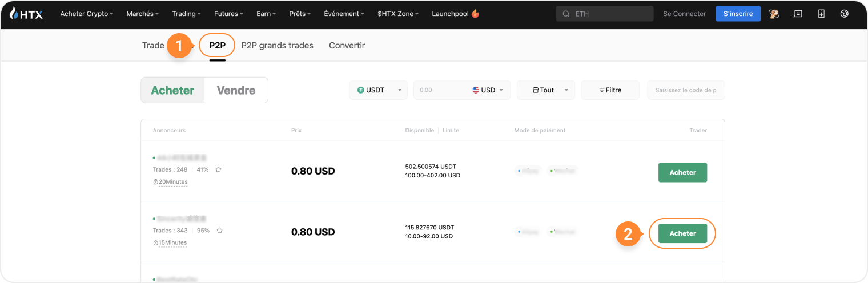Open the language globe icon
Viewport: 868px width, 283px height.
point(845,14)
